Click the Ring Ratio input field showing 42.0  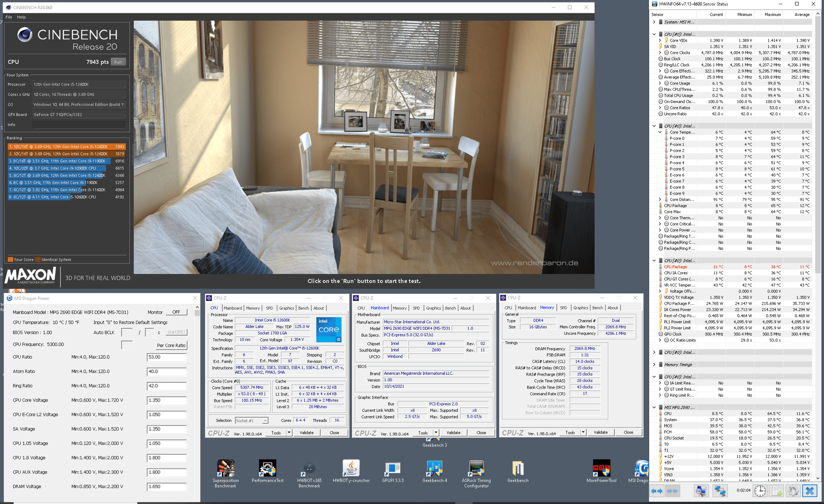point(166,386)
